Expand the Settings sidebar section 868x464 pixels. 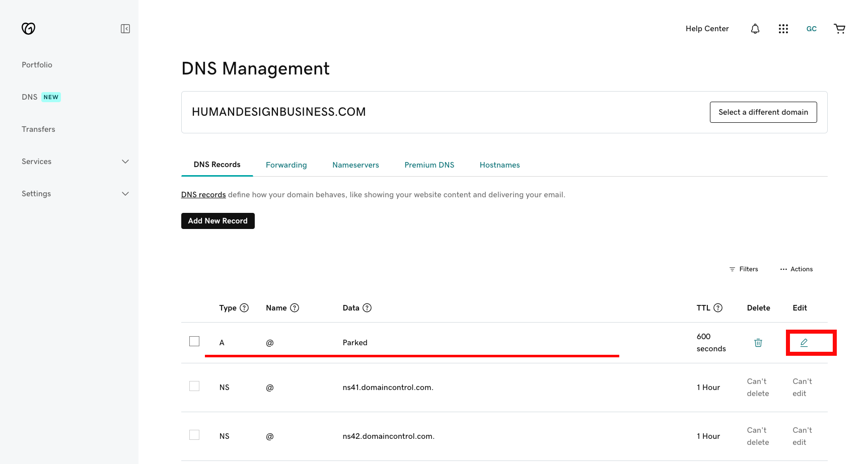click(75, 194)
